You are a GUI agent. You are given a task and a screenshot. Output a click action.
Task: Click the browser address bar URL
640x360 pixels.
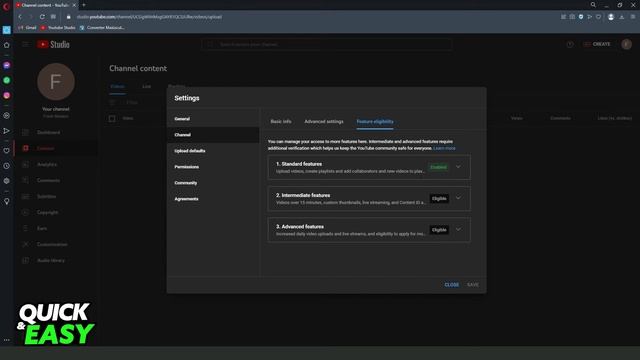(x=149, y=17)
